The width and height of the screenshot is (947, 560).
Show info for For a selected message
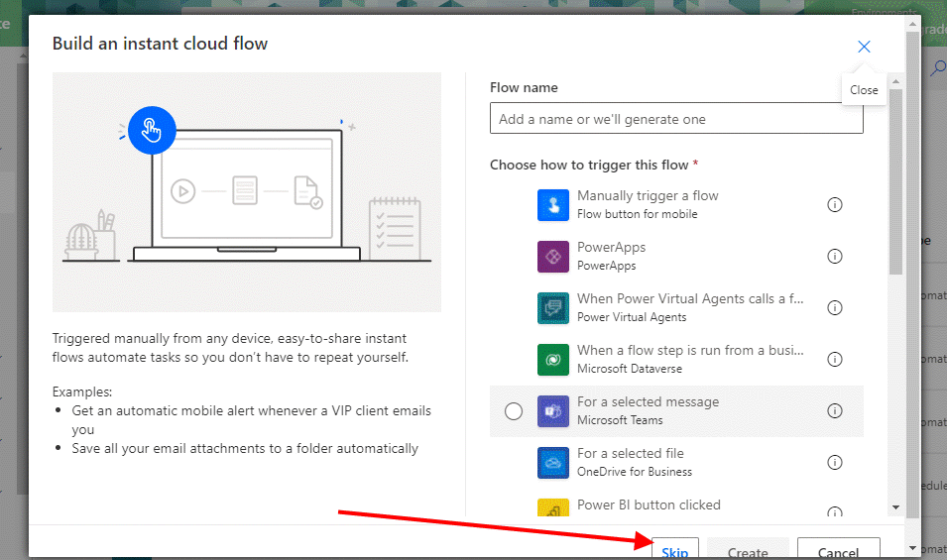point(834,411)
